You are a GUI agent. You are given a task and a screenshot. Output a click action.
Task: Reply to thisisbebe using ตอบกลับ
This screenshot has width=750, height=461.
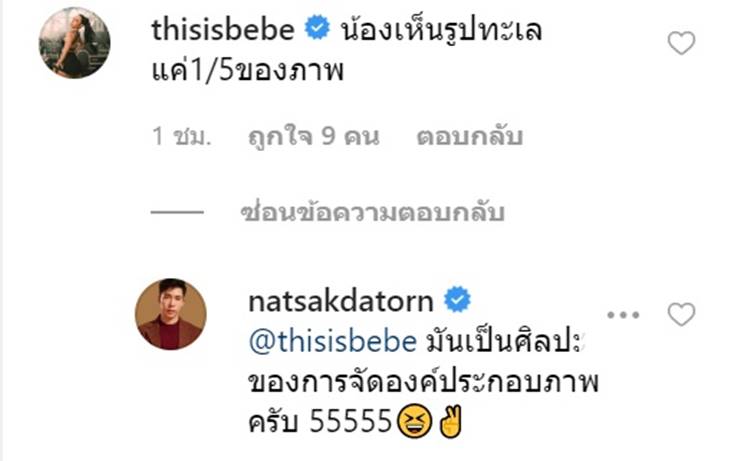[469, 136]
